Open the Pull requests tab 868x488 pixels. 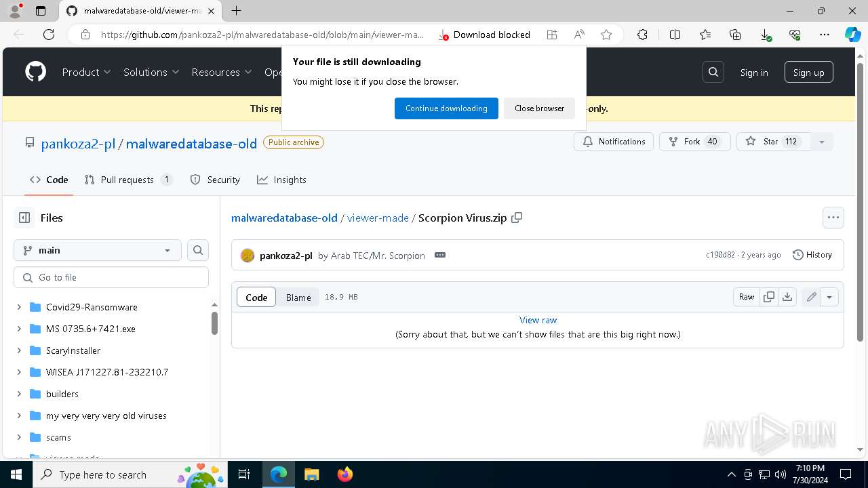[128, 180]
